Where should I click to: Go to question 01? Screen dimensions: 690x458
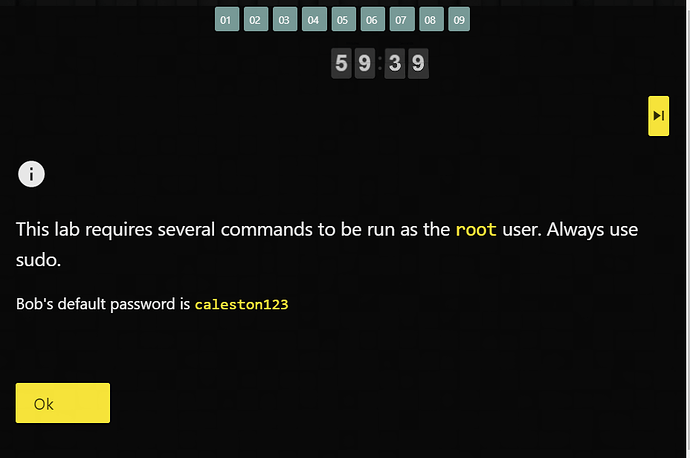tap(226, 20)
